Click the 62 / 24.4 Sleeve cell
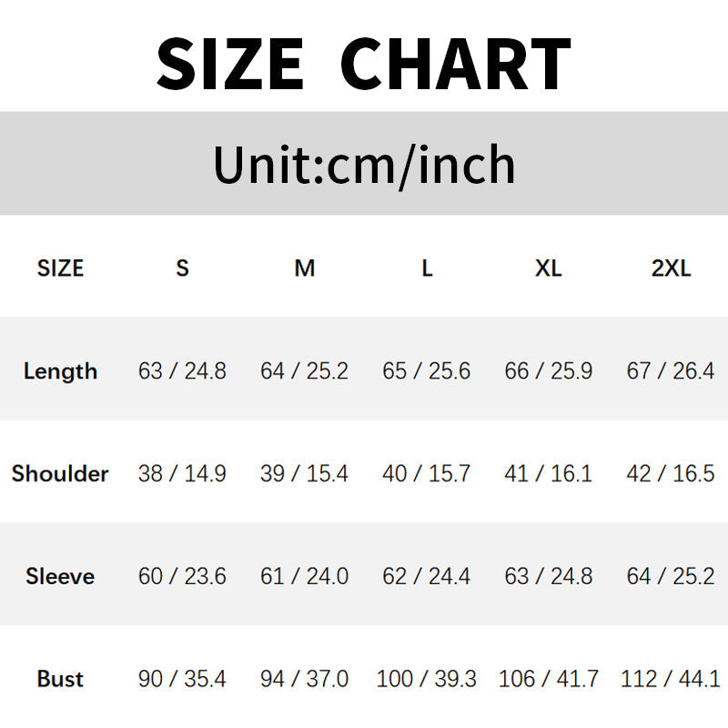Screen dimensions: 728x728 tap(426, 577)
